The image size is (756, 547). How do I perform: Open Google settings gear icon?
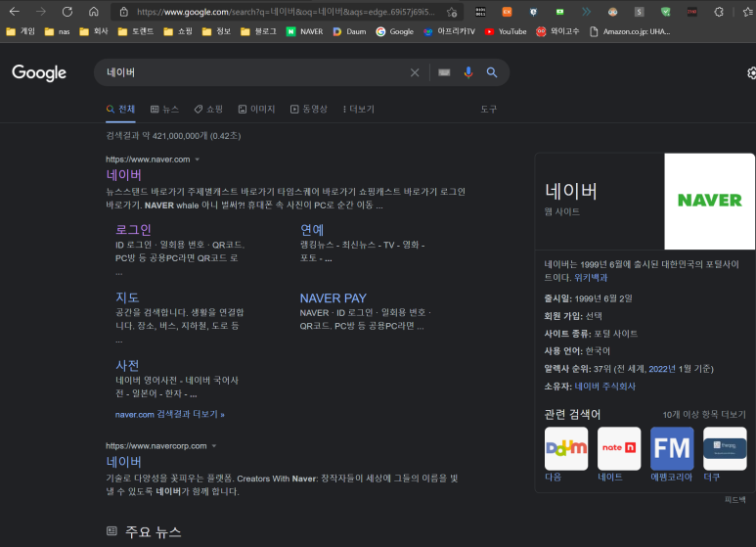click(x=751, y=72)
